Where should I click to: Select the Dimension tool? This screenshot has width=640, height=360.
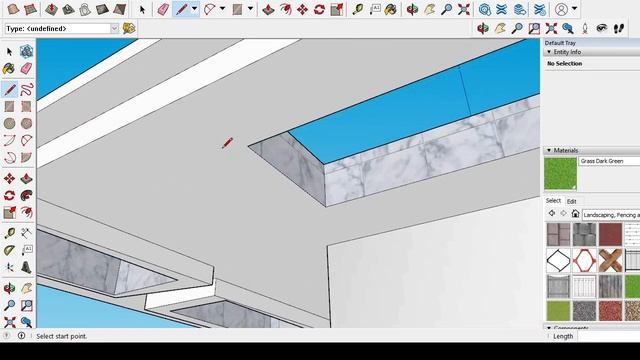[26, 233]
